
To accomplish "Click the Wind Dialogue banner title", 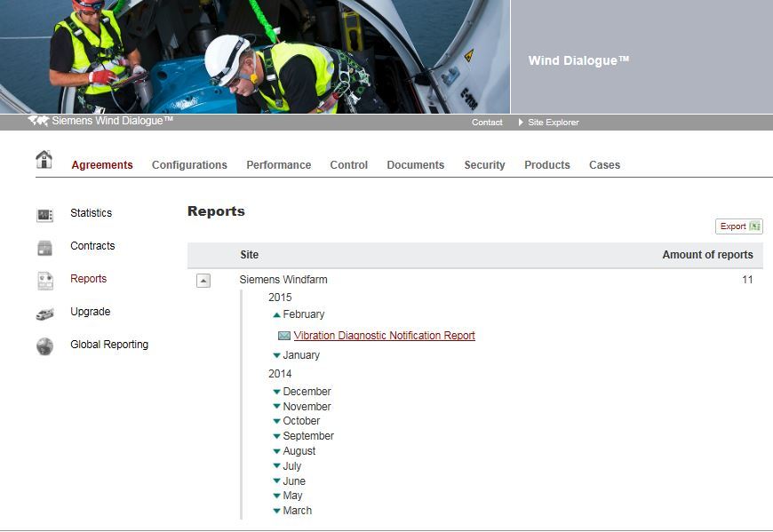I will point(578,60).
